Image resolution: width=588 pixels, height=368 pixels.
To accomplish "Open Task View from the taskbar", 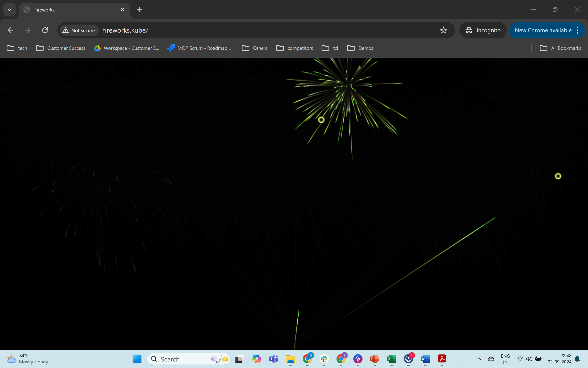I will pyautogui.click(x=240, y=359).
